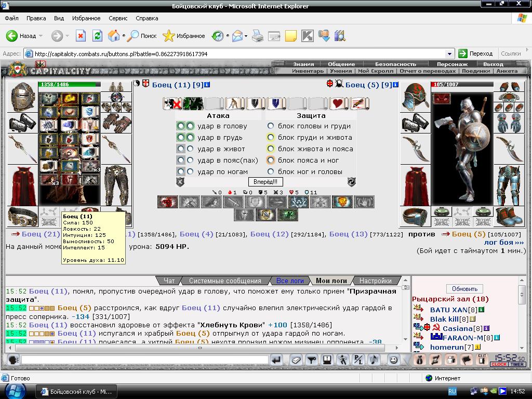Click the opponent 105/1007 health bar
This screenshot has height=399, width=532.
click(x=462, y=85)
